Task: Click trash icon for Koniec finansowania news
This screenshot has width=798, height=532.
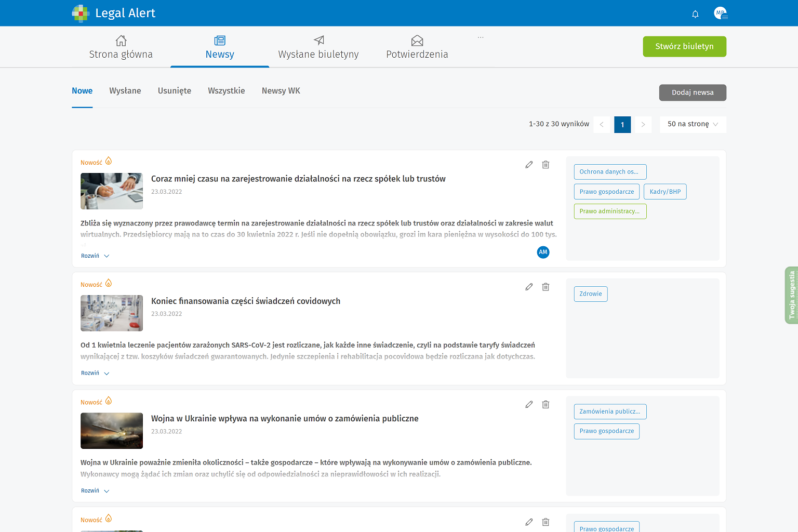Action: tap(546, 287)
